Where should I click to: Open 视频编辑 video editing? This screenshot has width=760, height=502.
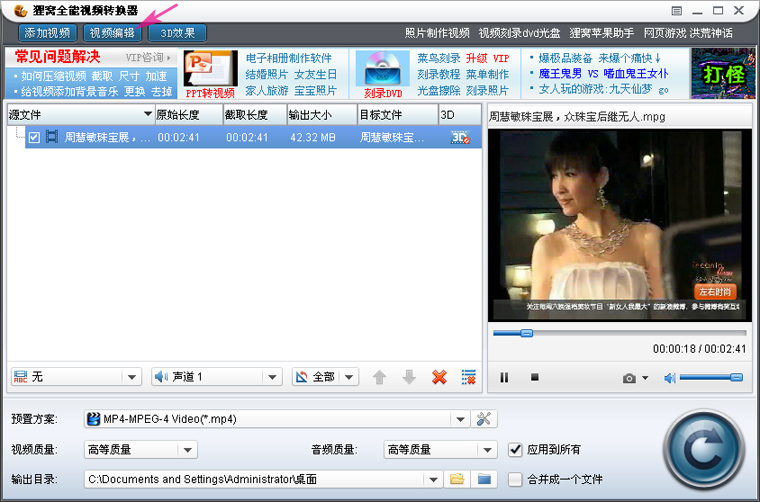pos(112,33)
